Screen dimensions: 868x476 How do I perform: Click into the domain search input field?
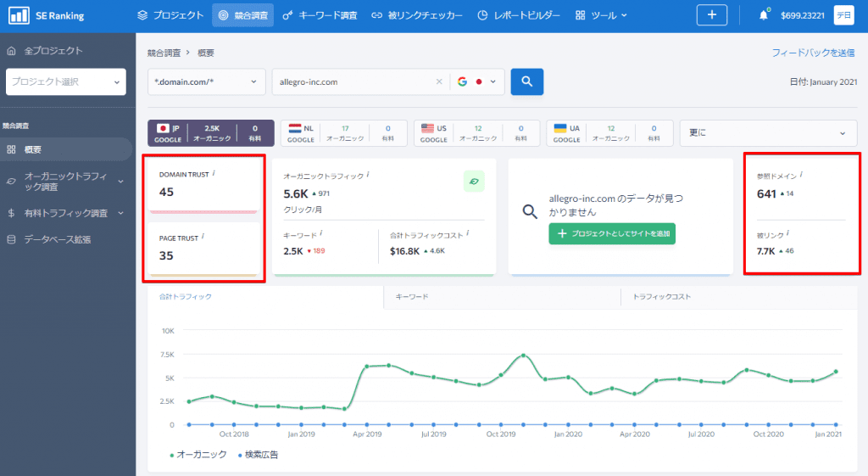[x=354, y=81]
